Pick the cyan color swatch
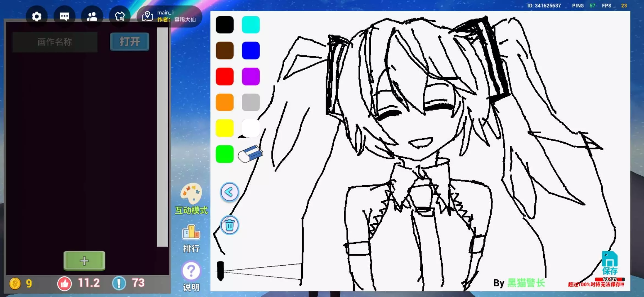Viewport: 644px width, 297px height. (250, 25)
